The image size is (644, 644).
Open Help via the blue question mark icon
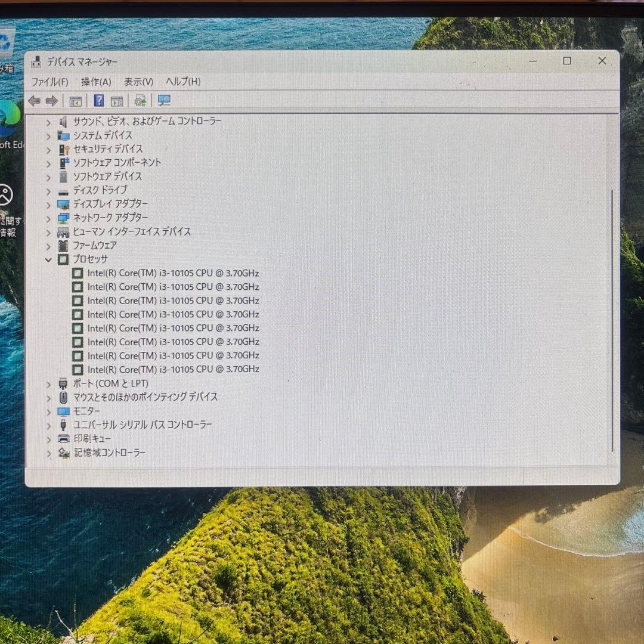(98, 100)
